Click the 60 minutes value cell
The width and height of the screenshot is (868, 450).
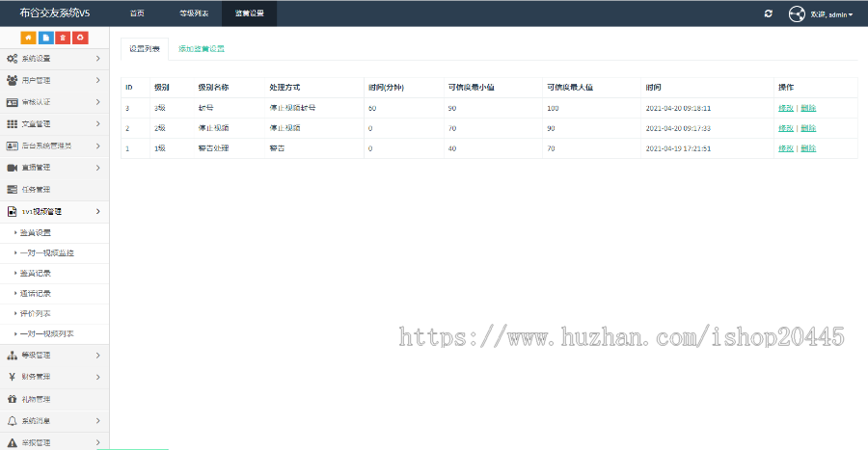point(372,108)
